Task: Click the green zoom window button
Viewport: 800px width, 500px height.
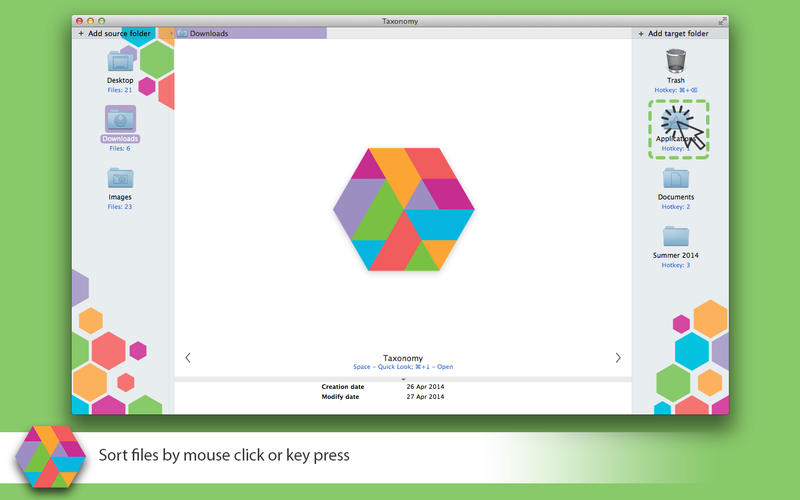Action: click(x=102, y=21)
